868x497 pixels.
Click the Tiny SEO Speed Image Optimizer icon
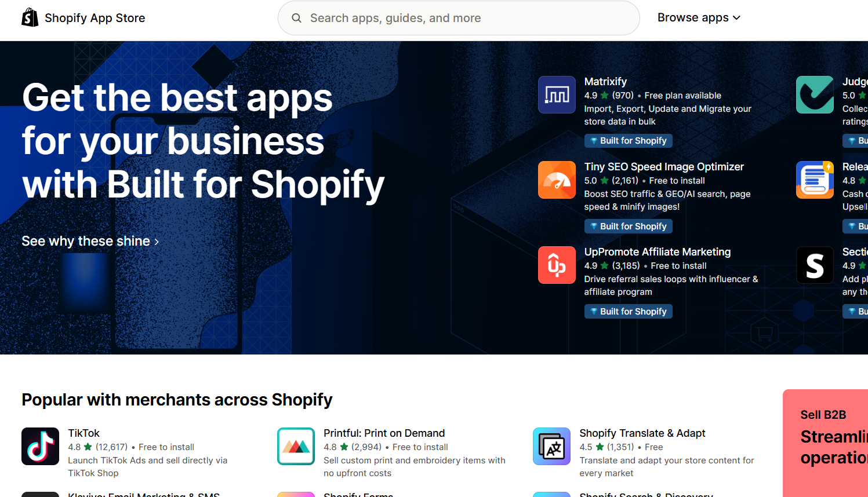pyautogui.click(x=557, y=180)
